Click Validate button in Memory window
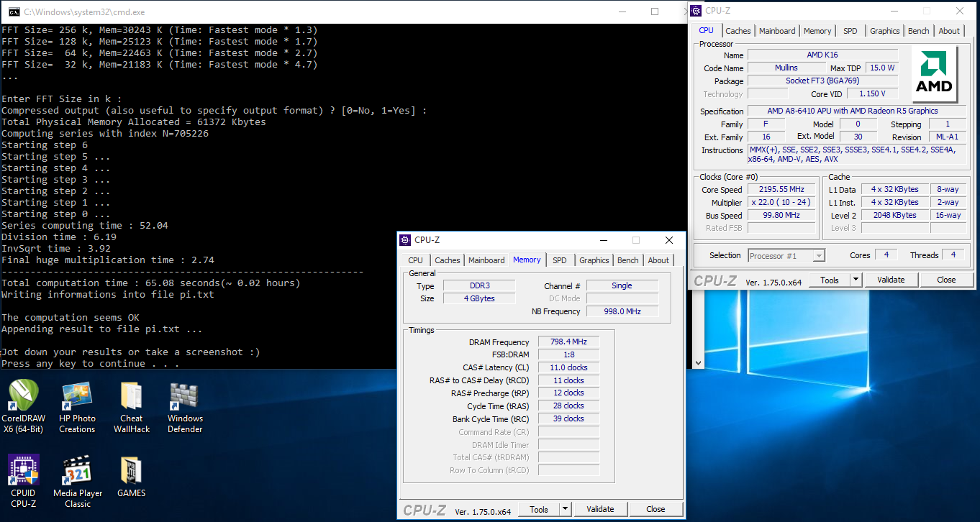980x522 pixels. 600,509
